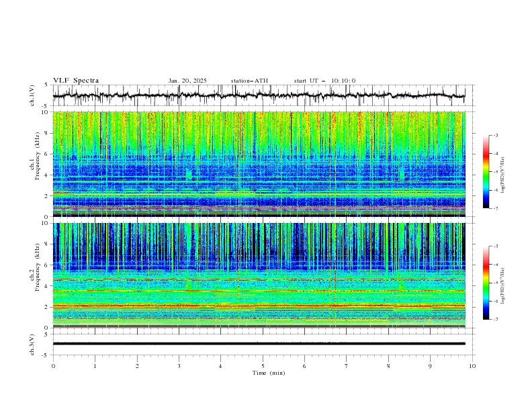The image size is (532, 411).
Task: Click the "start UT = 10:10:0" text
Action: [324, 81]
